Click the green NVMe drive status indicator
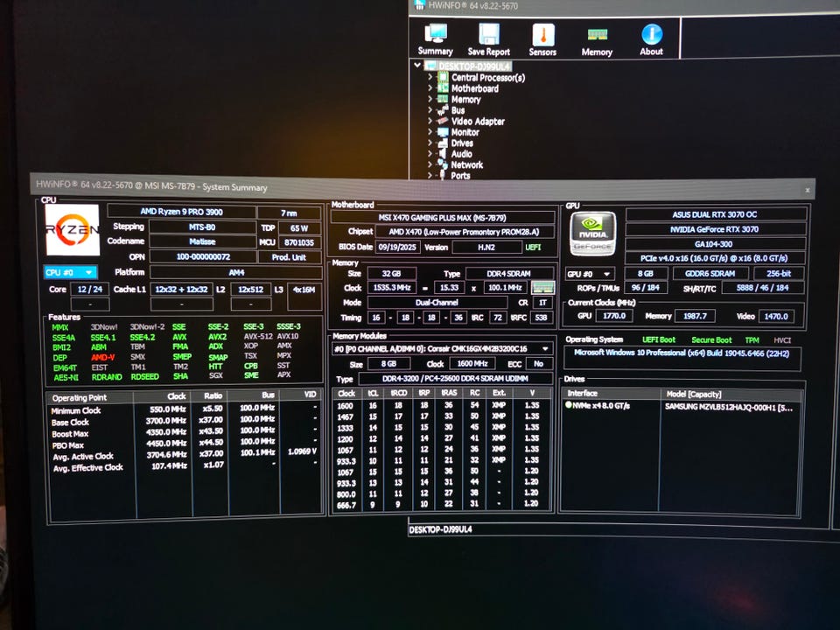The image size is (840, 630). tap(569, 404)
